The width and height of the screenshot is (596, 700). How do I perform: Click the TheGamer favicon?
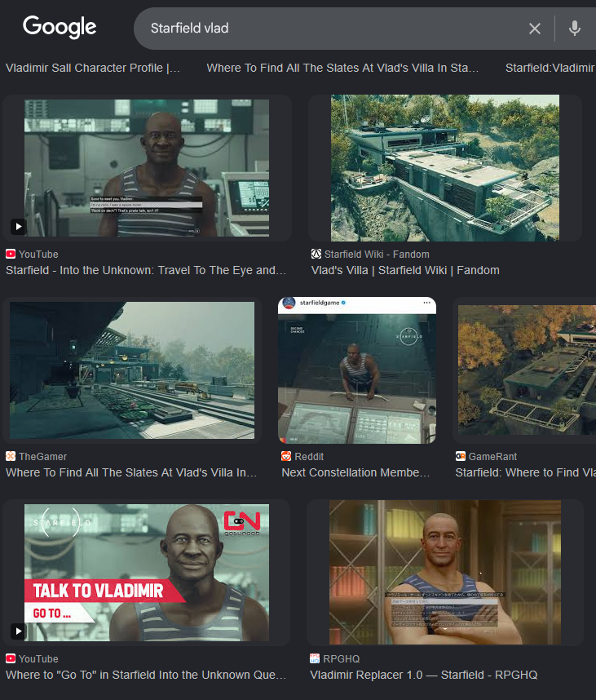pos(11,456)
